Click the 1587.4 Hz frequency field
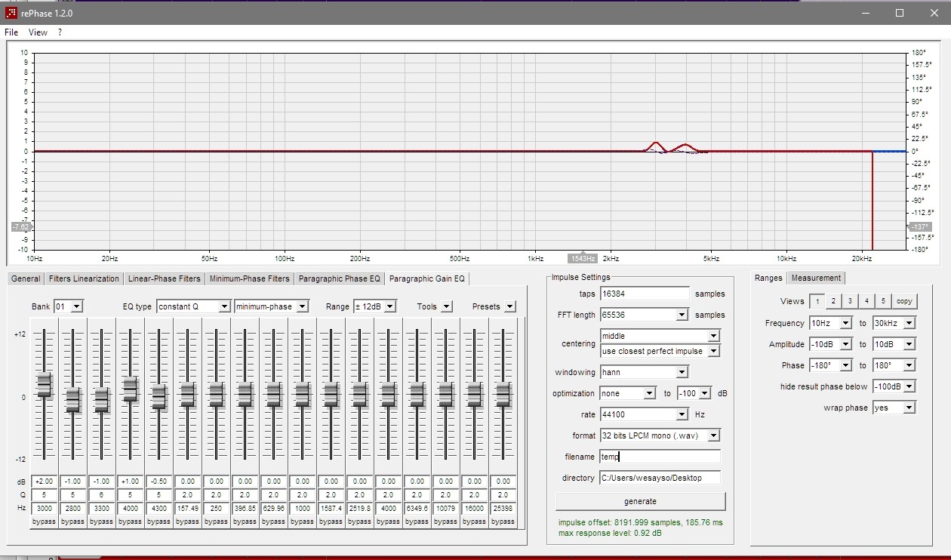951x560 pixels. pyautogui.click(x=331, y=509)
